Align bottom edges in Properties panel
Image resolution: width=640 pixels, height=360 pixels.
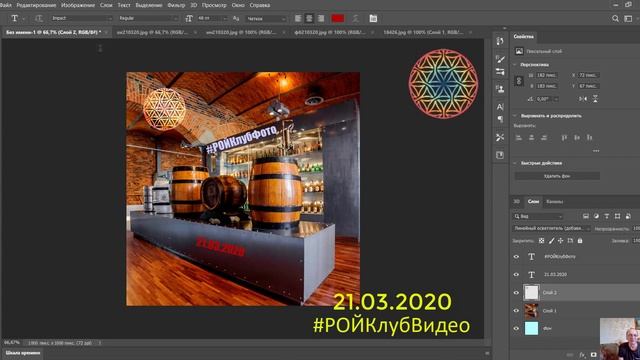tap(589, 138)
